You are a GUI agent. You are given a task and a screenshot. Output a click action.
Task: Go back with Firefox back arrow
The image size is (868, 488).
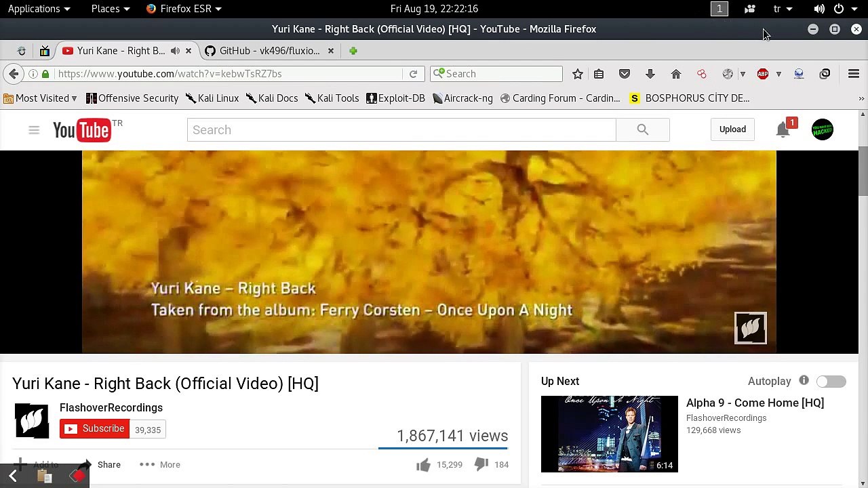pos(14,74)
